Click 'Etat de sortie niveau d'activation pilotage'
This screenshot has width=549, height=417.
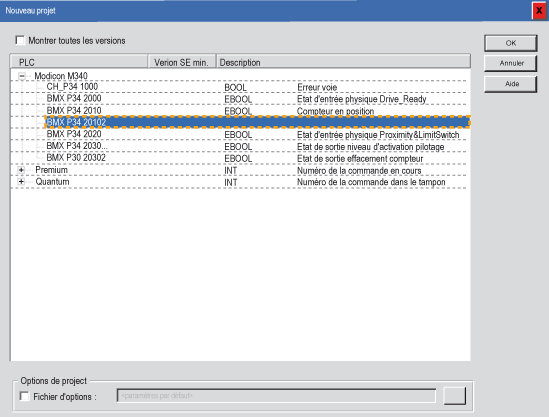(371, 147)
